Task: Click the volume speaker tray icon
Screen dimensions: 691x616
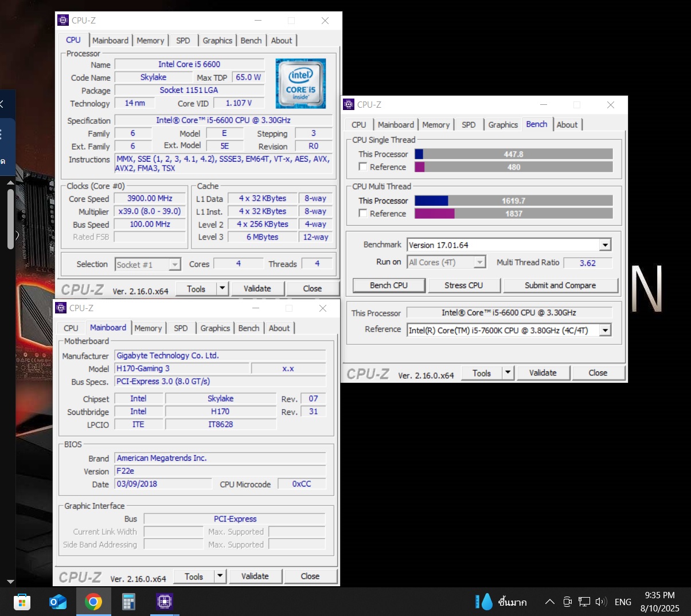Action: tap(600, 602)
